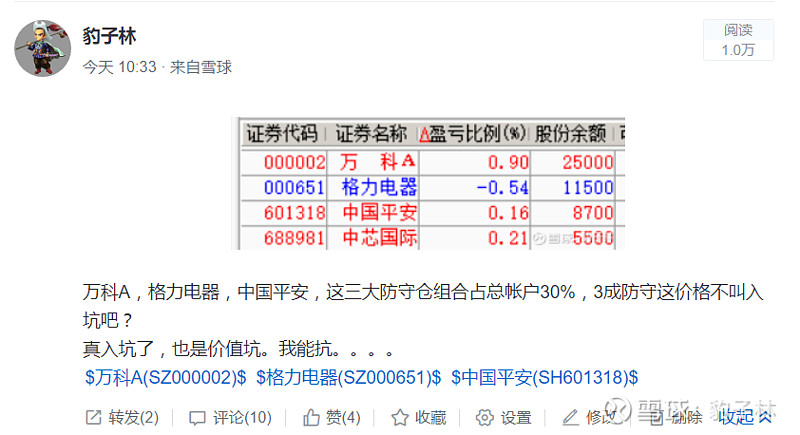Click the star favorite icon
This screenshot has width=800, height=435.
400,418
